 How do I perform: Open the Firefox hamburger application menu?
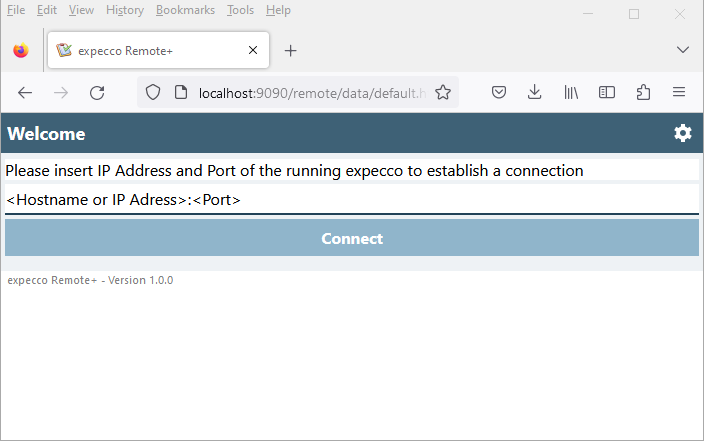pyautogui.click(x=679, y=92)
